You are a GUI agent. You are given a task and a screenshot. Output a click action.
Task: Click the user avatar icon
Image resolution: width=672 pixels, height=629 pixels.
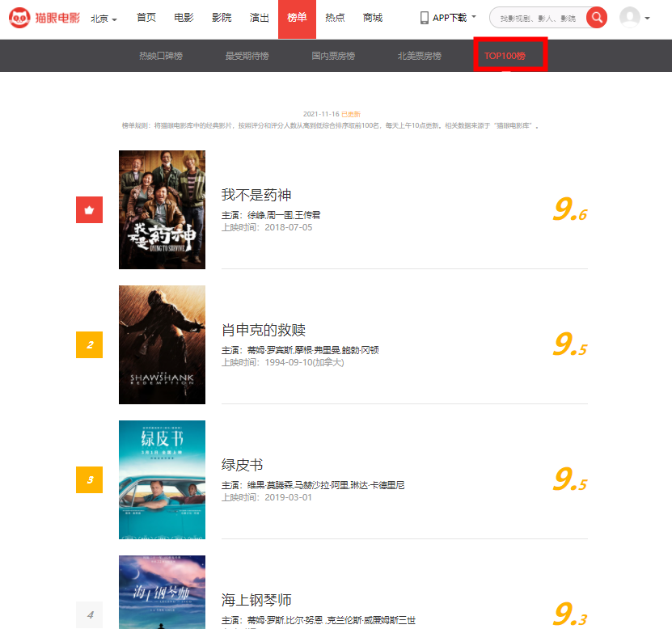tap(630, 18)
